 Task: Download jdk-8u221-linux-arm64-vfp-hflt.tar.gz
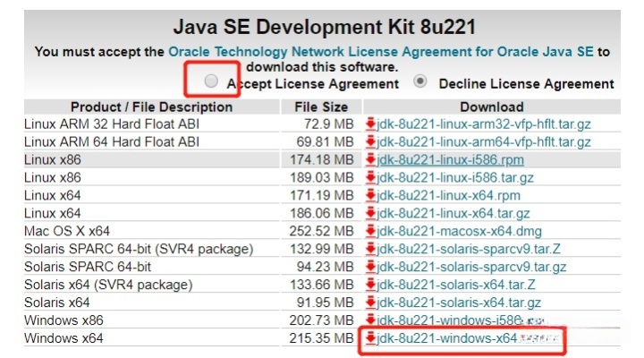(483, 141)
